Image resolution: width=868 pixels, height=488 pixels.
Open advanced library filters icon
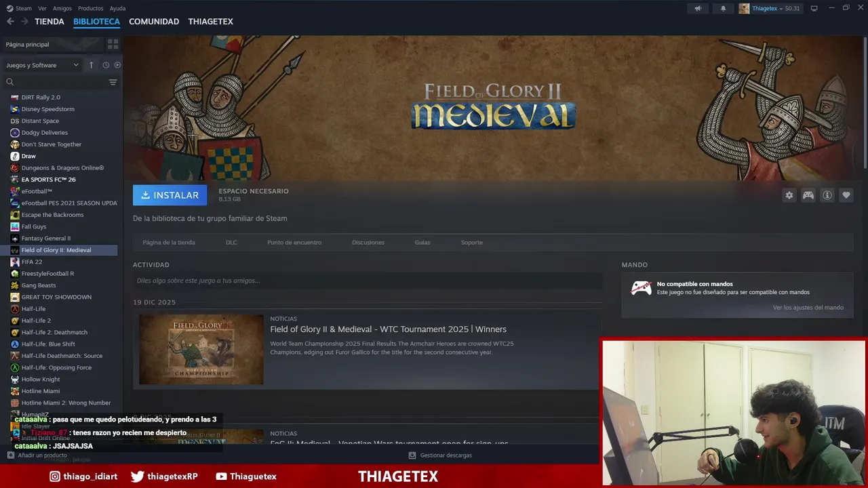[113, 82]
